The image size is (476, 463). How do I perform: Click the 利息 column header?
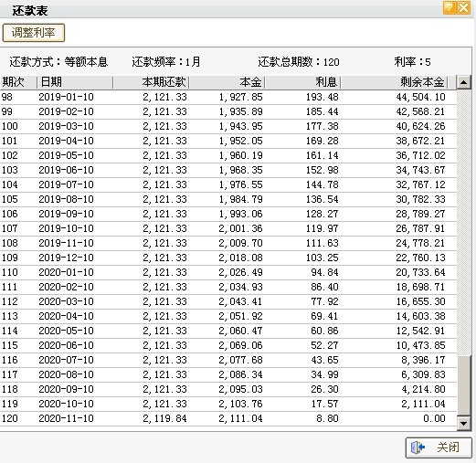click(302, 82)
